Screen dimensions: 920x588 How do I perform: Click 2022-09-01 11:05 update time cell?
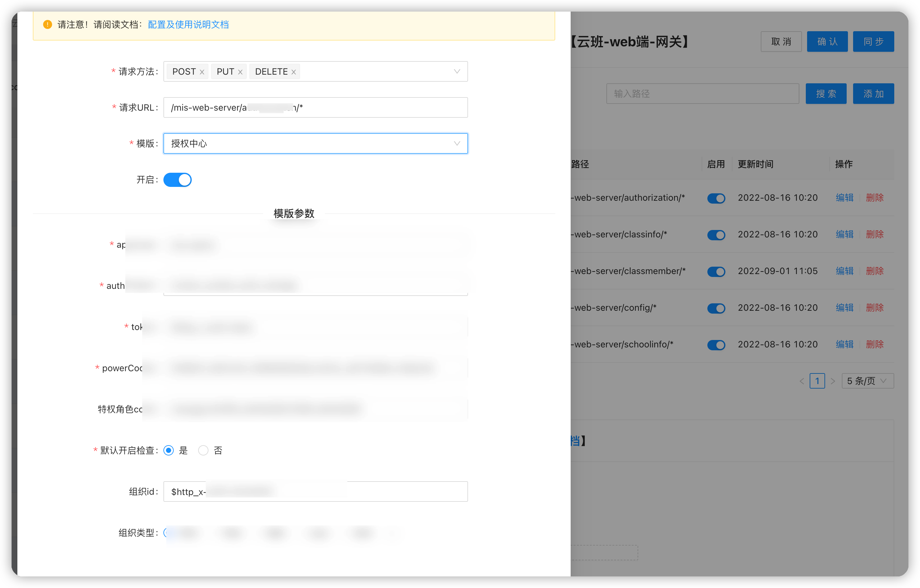(x=777, y=271)
